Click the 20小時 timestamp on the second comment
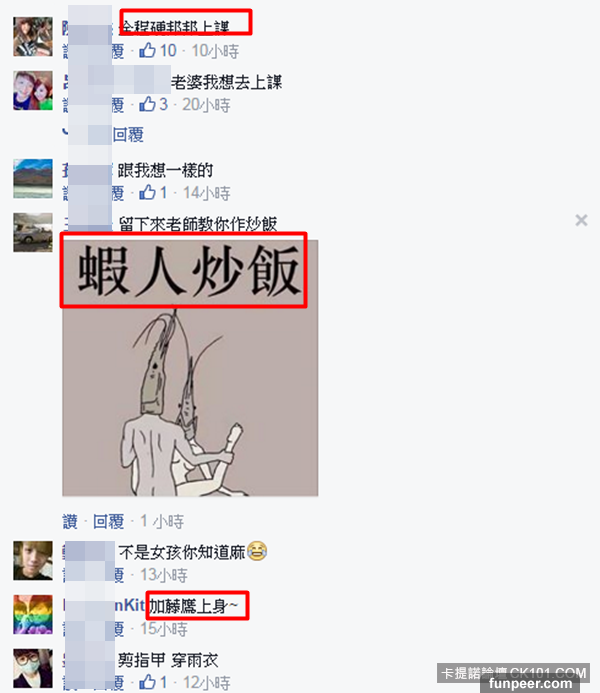The width and height of the screenshot is (600, 693). [206, 105]
